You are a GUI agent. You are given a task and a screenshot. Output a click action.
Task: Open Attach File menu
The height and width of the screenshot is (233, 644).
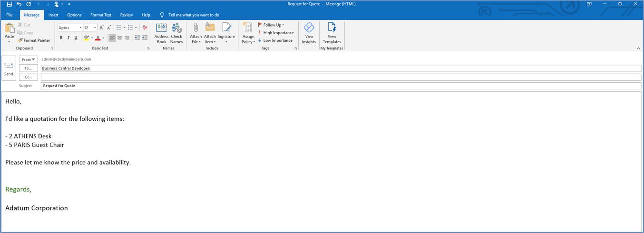(x=196, y=33)
